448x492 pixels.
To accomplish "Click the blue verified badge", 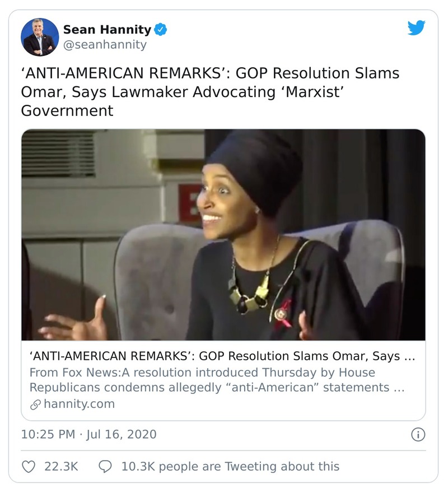I will [x=161, y=30].
